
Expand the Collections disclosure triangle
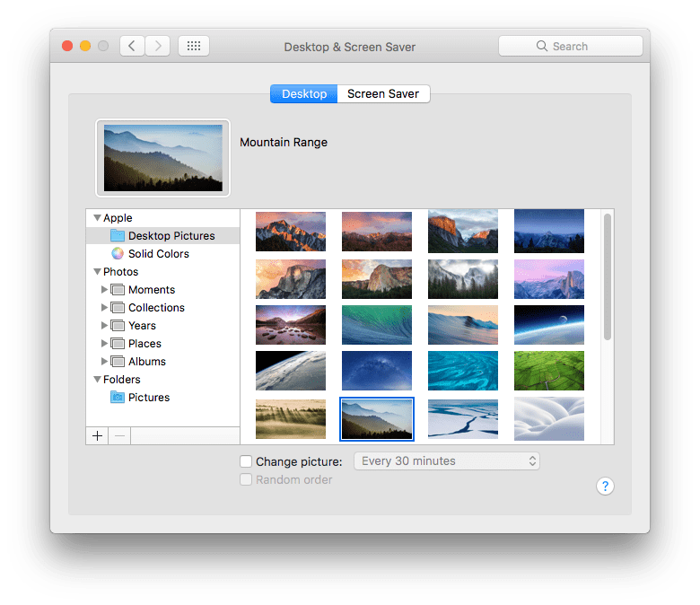click(x=105, y=308)
